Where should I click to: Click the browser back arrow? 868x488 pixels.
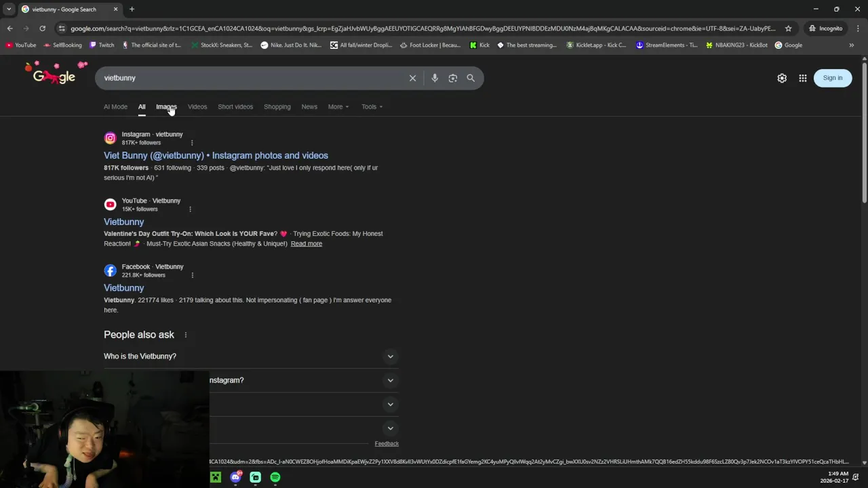(9, 28)
